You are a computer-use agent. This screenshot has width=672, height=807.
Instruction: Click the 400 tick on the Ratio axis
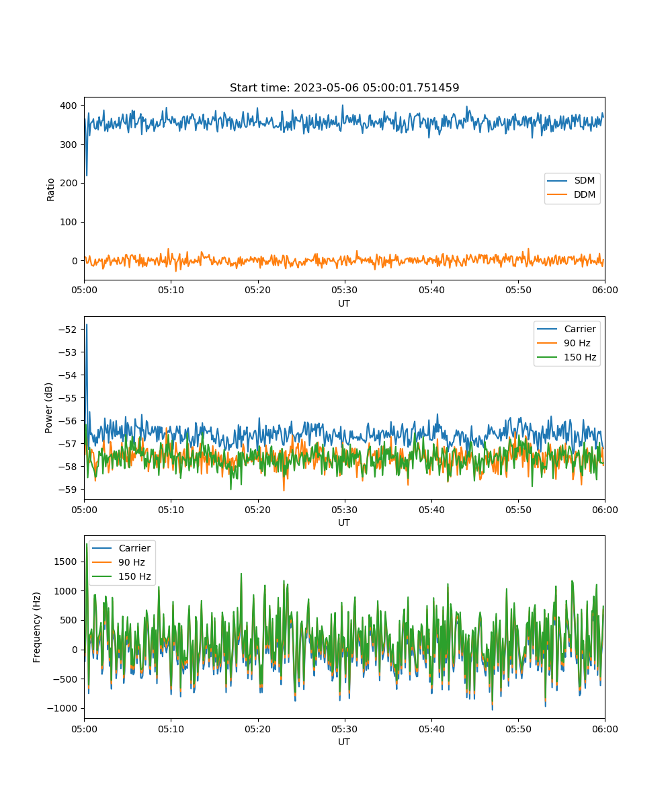(x=71, y=106)
